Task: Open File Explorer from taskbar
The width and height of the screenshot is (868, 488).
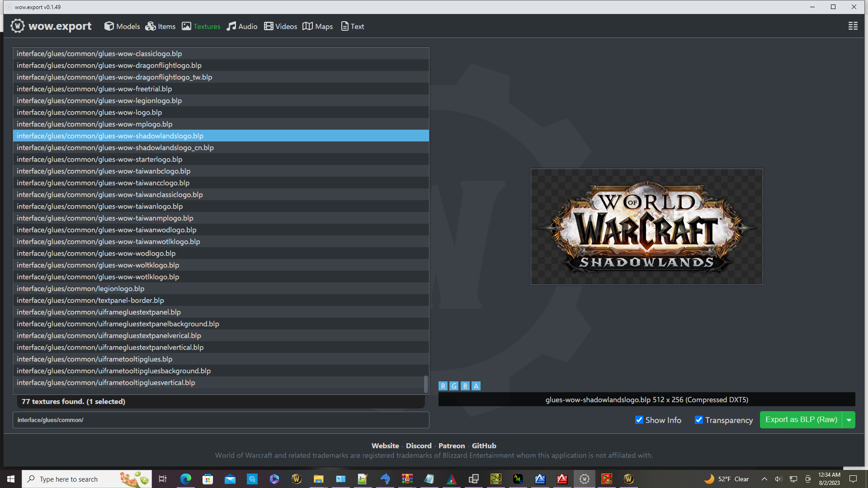Action: (319, 479)
